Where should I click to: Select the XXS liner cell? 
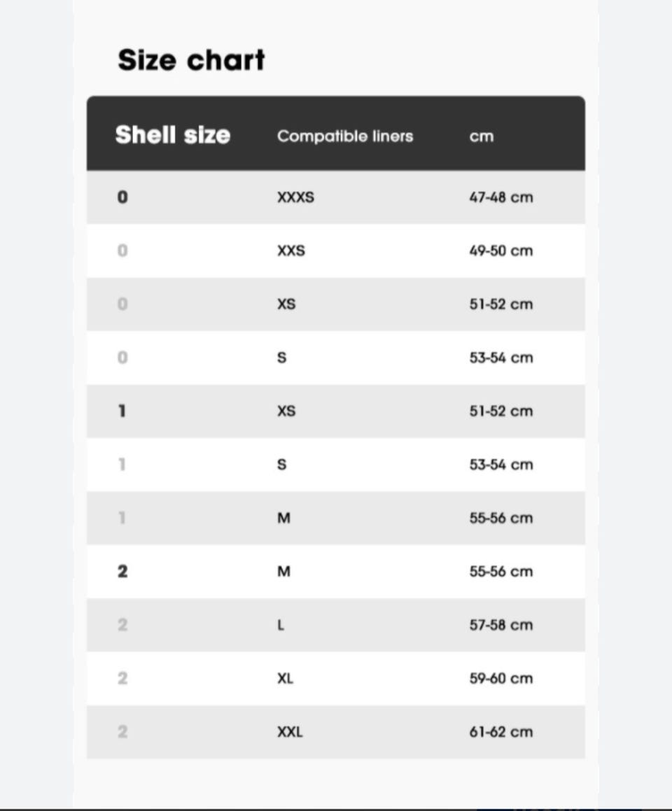(x=290, y=251)
